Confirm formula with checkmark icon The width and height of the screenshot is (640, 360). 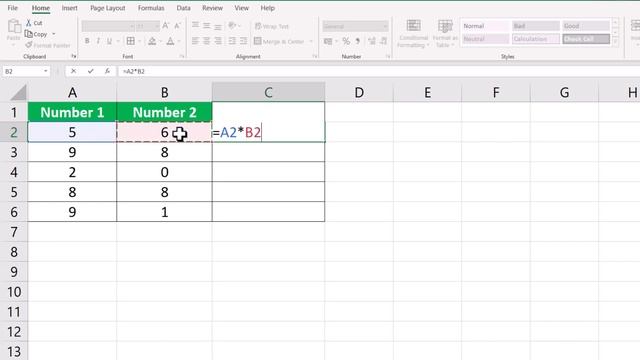90,71
